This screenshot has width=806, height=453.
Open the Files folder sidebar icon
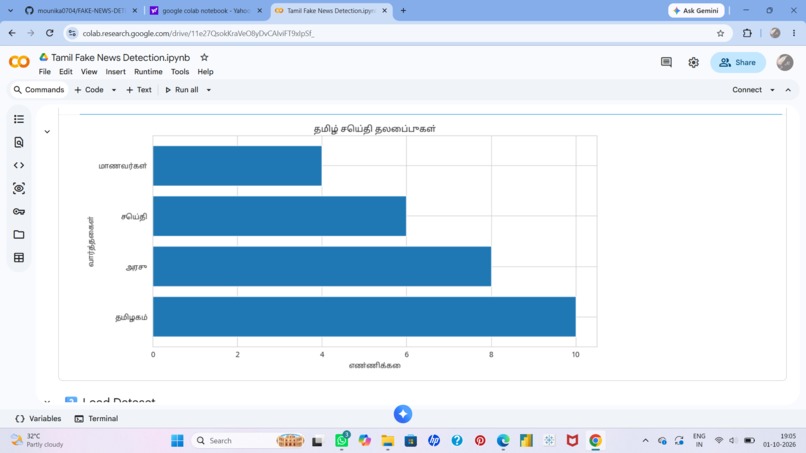19,234
